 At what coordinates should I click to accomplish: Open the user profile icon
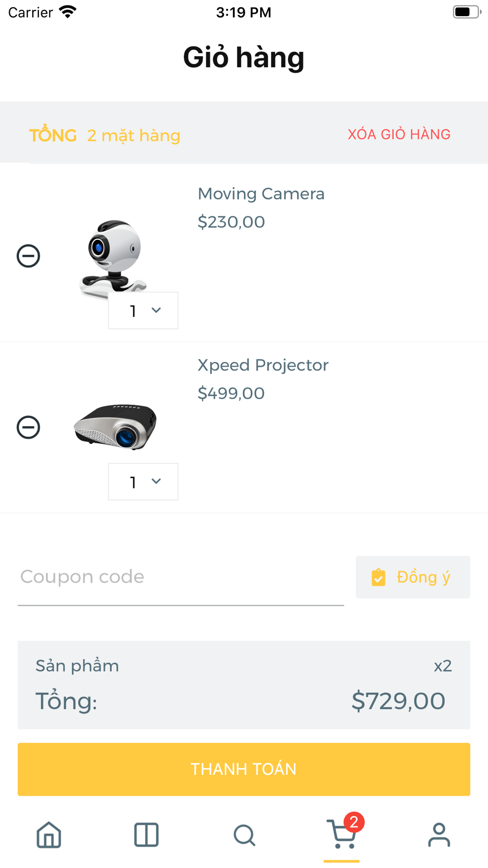[439, 835]
